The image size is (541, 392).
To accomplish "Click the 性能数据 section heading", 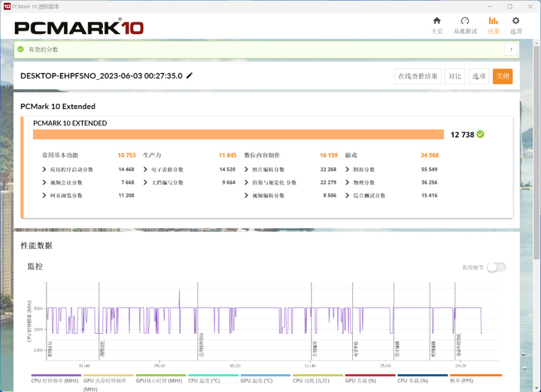I will tap(36, 246).
